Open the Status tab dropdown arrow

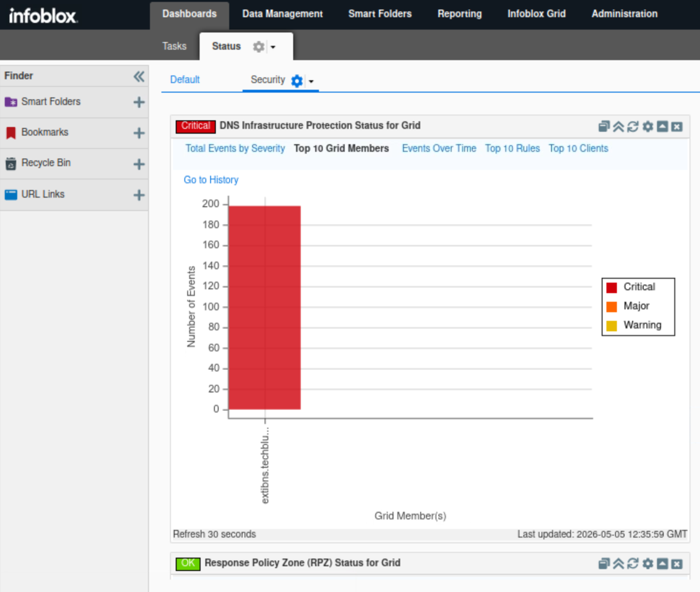[x=273, y=47]
